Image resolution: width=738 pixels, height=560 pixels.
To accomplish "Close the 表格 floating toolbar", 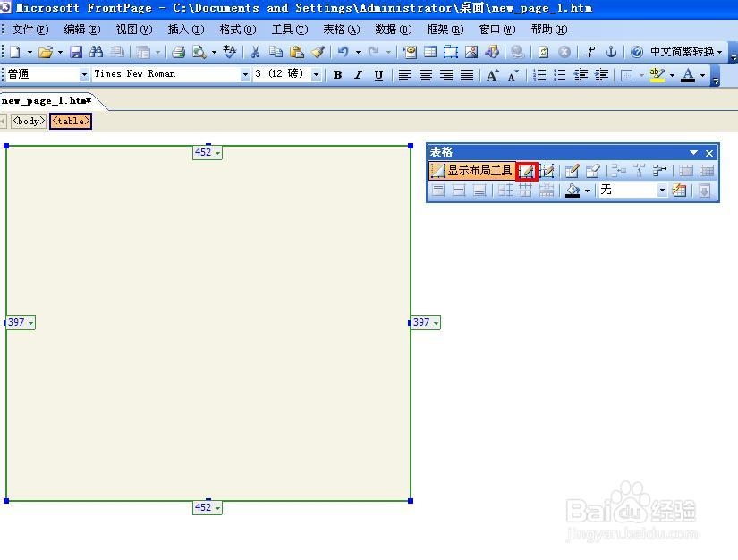I will 709,153.
